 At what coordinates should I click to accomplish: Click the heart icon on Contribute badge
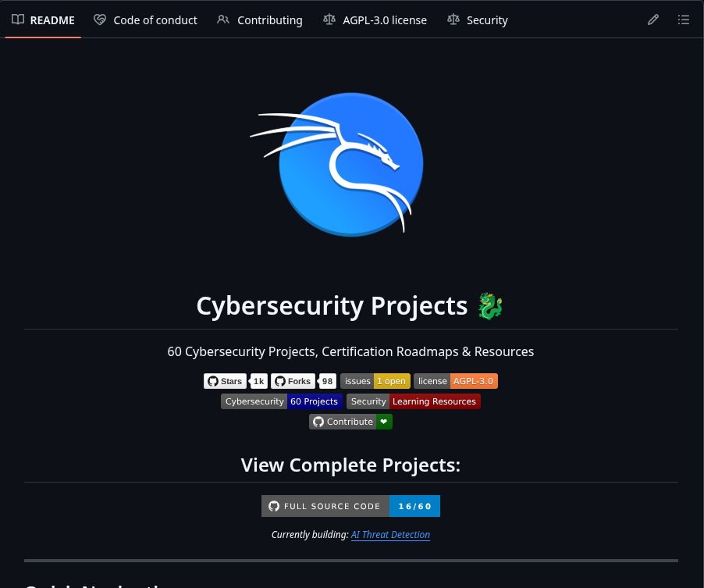click(383, 421)
